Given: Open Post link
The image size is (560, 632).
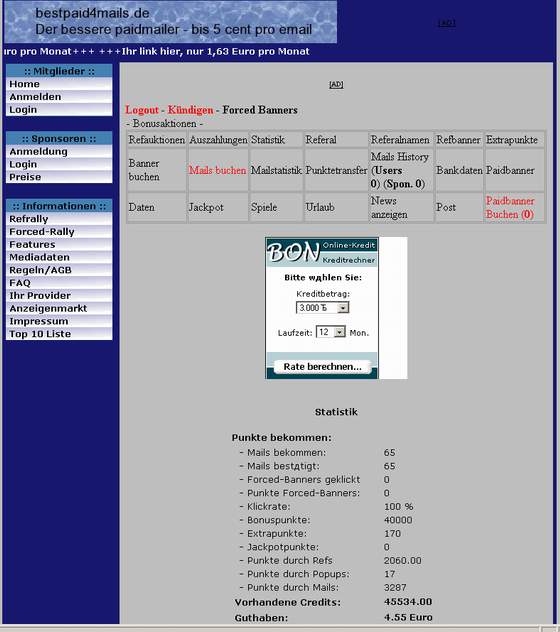Looking at the screenshot, I should point(446,207).
